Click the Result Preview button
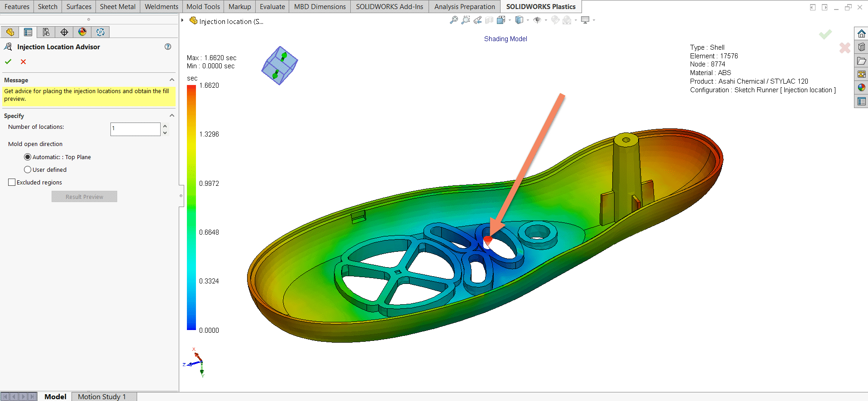Image resolution: width=868 pixels, height=401 pixels. pos(84,197)
